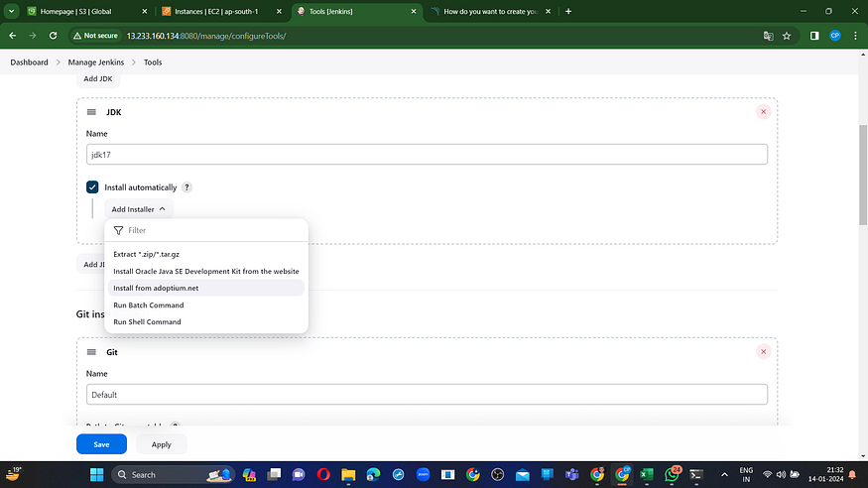Open Excel from taskbar
This screenshot has width=868, height=488.
(647, 475)
